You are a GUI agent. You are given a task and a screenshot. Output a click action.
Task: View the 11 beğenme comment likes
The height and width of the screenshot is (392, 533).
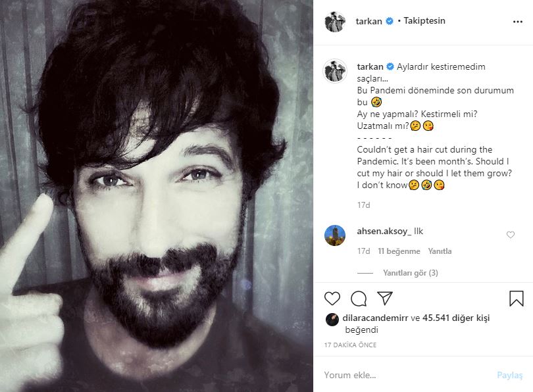[x=399, y=251]
